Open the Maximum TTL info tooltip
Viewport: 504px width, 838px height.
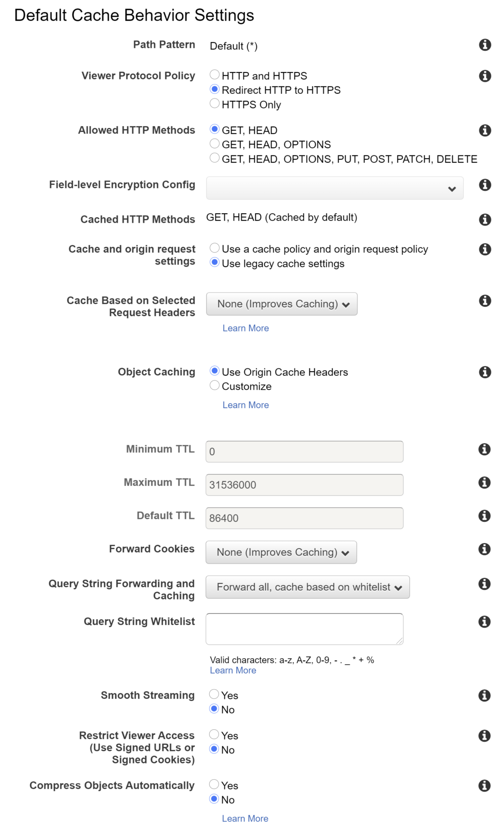click(x=485, y=483)
